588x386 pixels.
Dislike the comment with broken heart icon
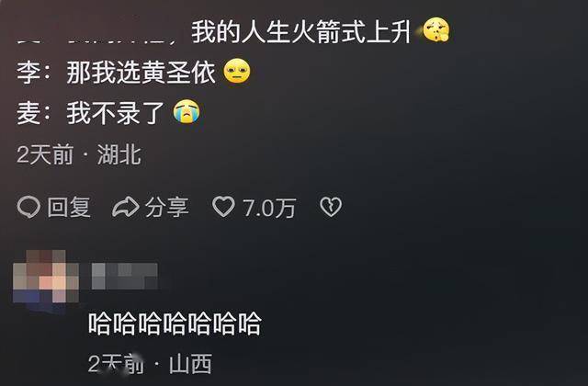(x=331, y=207)
